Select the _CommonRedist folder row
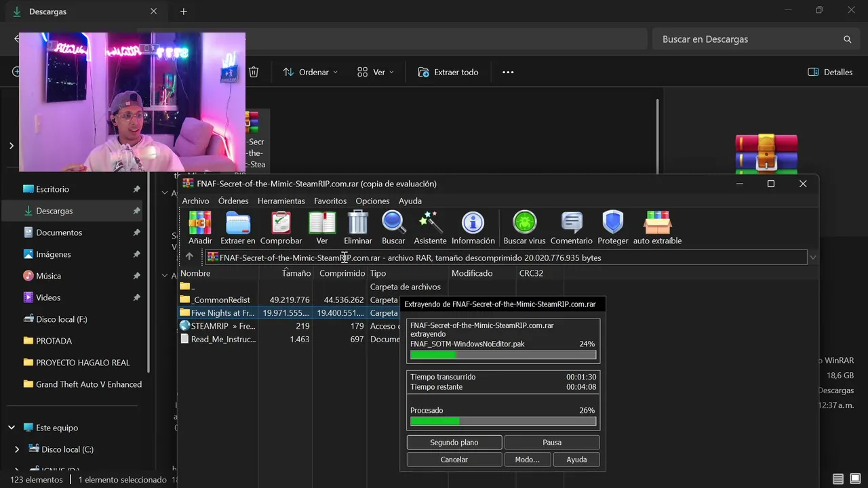The height and width of the screenshot is (488, 868). [289, 300]
